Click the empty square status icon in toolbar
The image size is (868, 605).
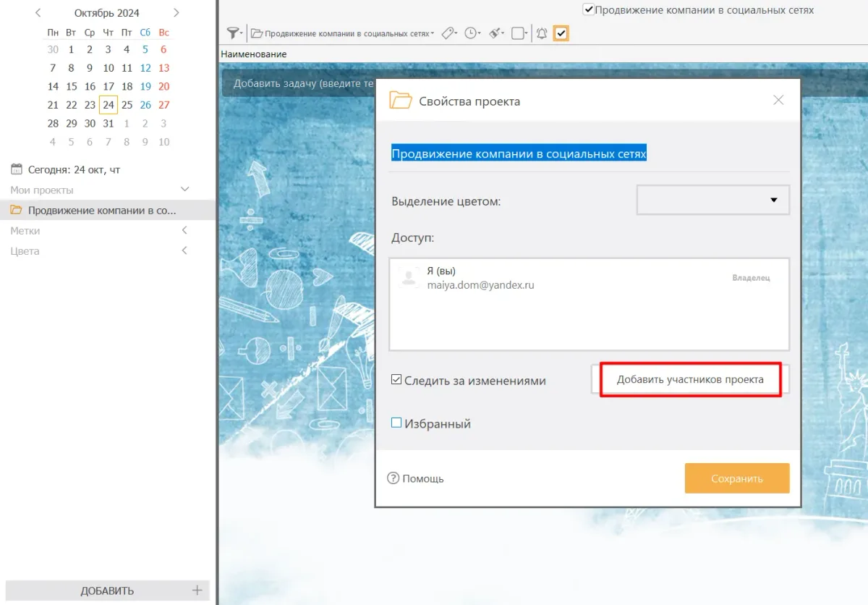coord(518,33)
